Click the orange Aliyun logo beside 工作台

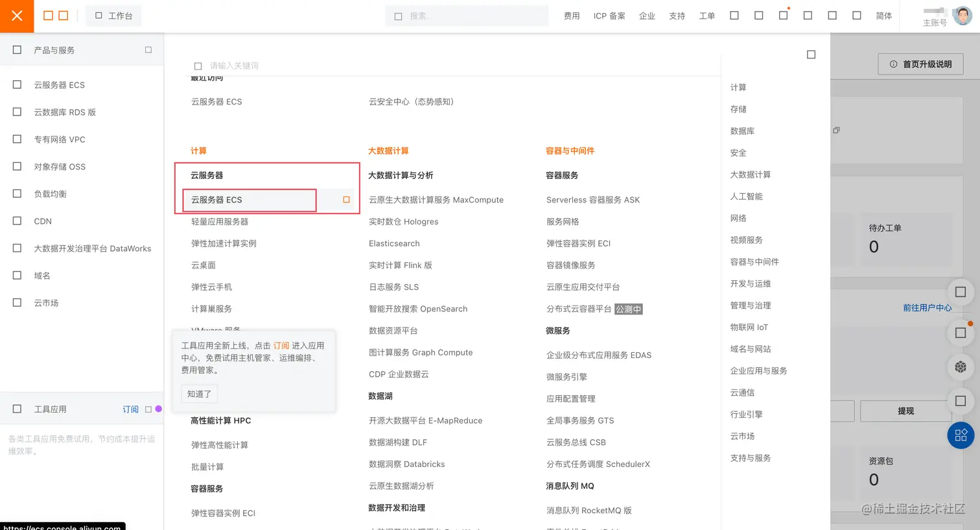(x=56, y=16)
